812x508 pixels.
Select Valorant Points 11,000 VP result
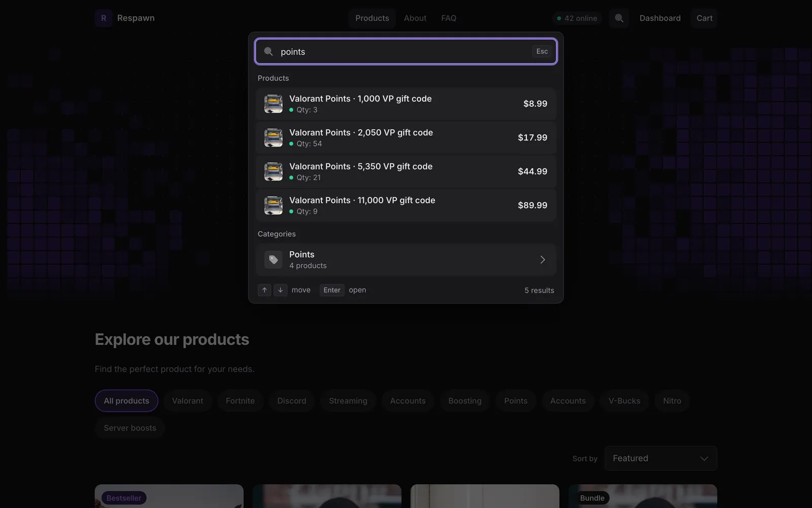(x=406, y=205)
